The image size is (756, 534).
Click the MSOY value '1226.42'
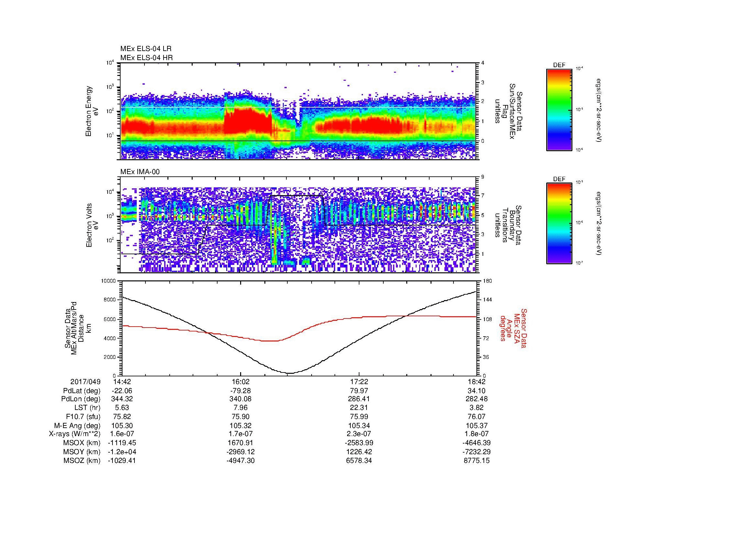pyautogui.click(x=359, y=452)
